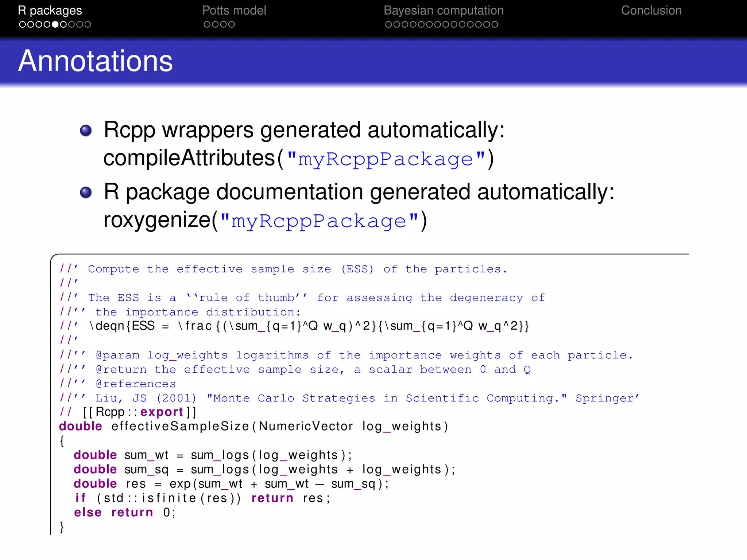This screenshot has height=560, width=747.
Task: Click the comment "the importance distribution:"
Action: pyautogui.click(x=180, y=312)
